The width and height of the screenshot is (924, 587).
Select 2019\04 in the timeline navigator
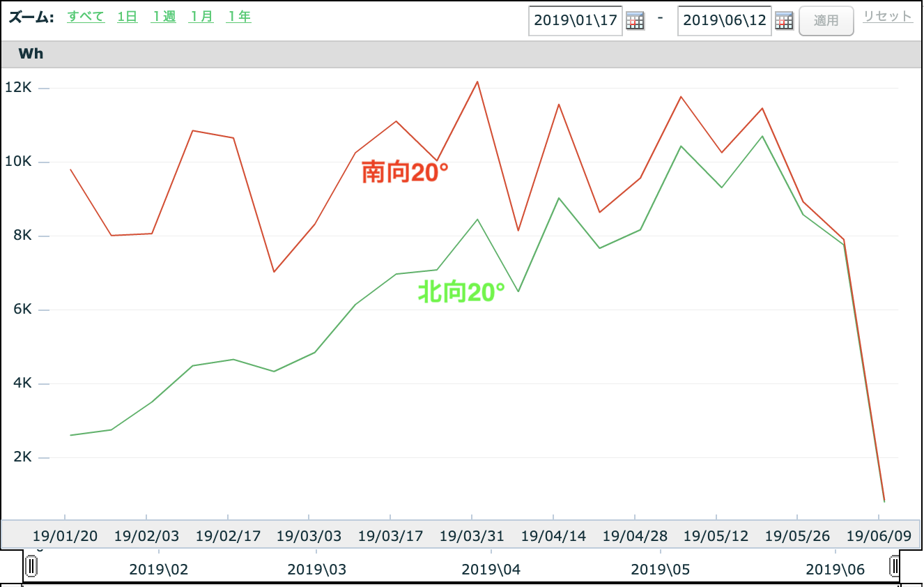491,570
